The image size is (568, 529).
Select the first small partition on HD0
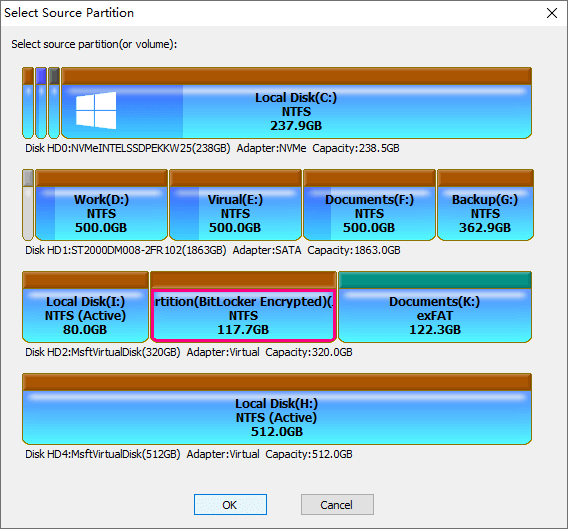[28, 103]
